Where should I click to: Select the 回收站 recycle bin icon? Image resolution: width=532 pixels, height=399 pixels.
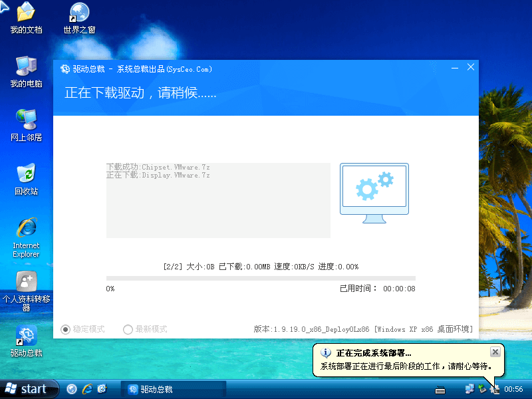click(x=26, y=173)
